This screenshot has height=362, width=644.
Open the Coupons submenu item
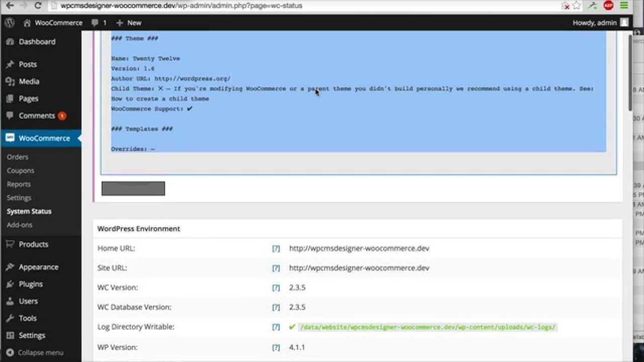pyautogui.click(x=21, y=170)
